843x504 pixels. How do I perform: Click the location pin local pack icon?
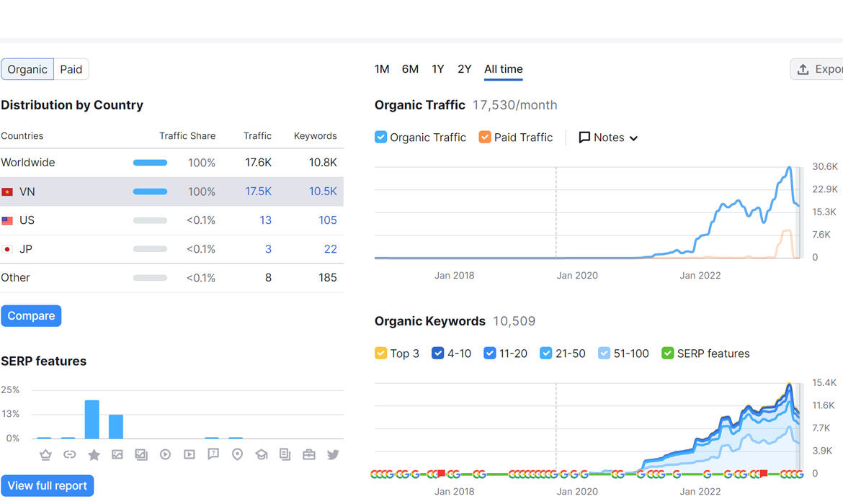pyautogui.click(x=237, y=454)
